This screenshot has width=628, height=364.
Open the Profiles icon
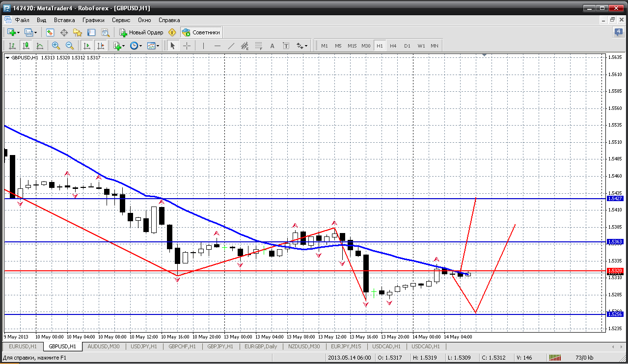(x=28, y=32)
